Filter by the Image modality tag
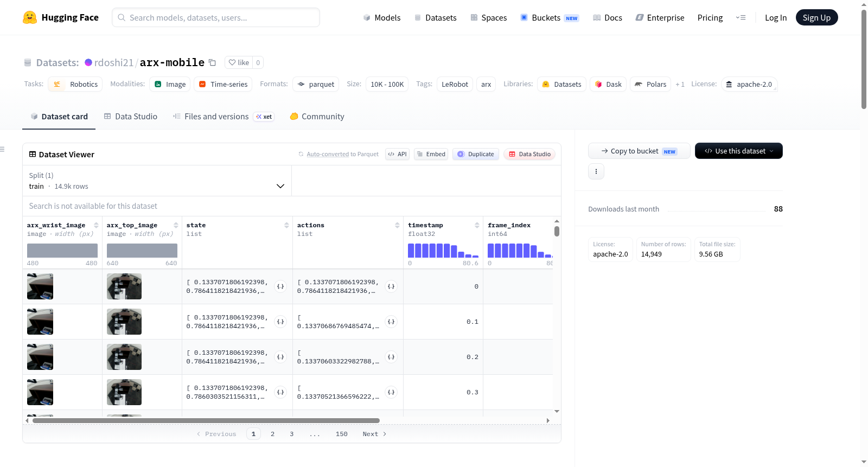 170,84
